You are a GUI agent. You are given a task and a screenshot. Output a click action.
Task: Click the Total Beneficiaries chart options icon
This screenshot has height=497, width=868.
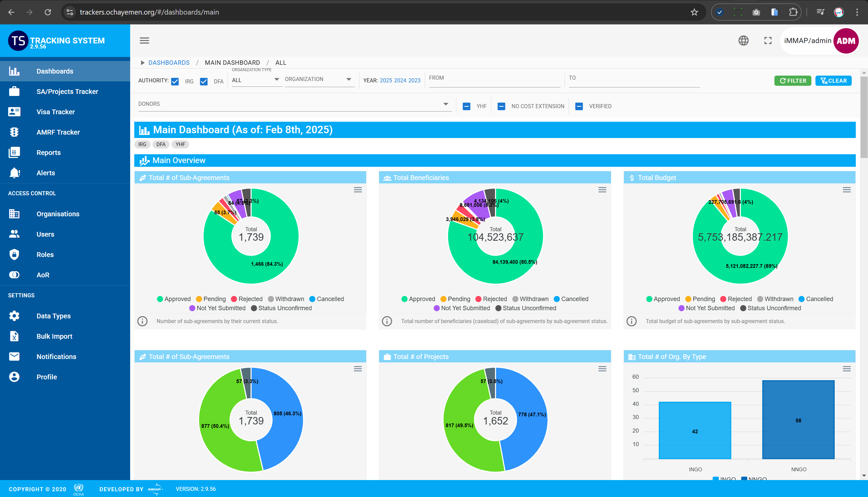click(602, 190)
